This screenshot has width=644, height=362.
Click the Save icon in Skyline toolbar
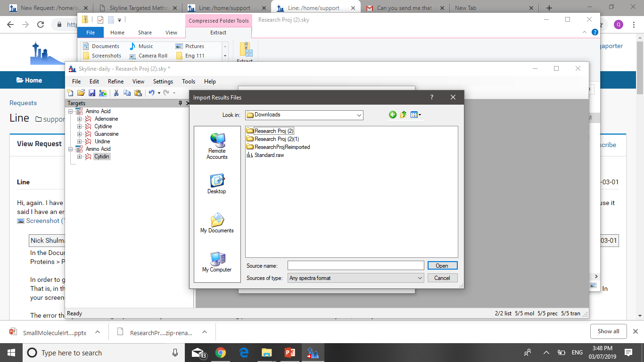point(92,93)
